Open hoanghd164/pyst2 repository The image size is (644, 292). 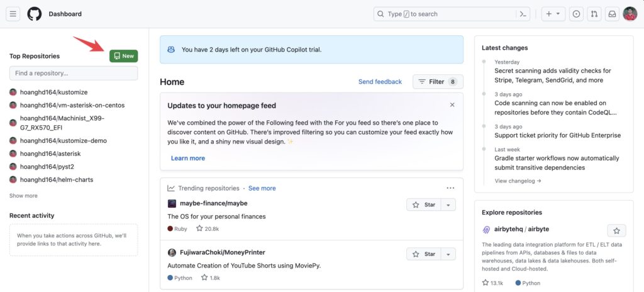[x=47, y=167]
